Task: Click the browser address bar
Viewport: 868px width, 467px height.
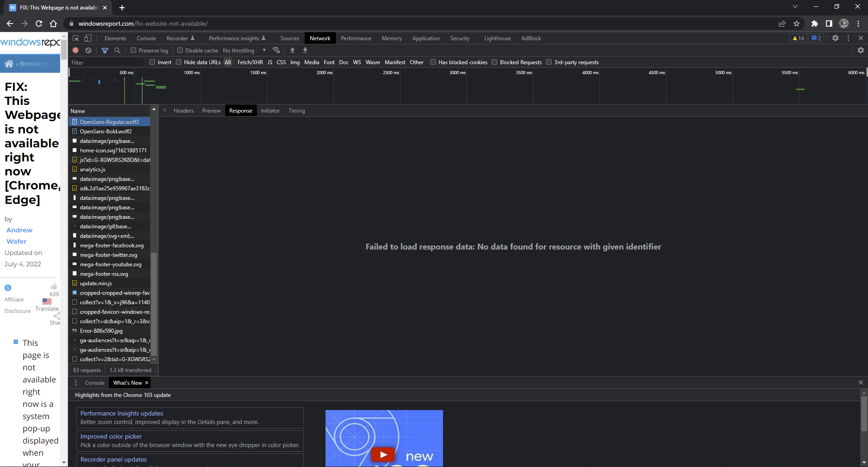Action: pos(420,24)
